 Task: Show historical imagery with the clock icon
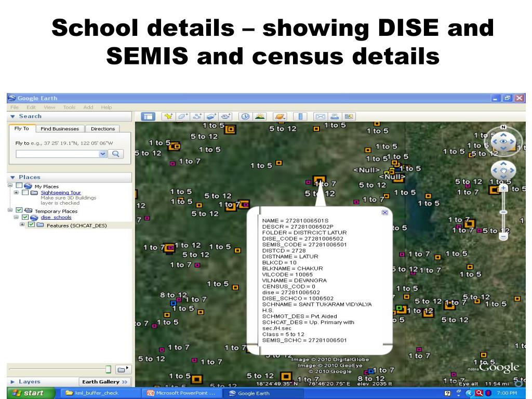click(245, 117)
